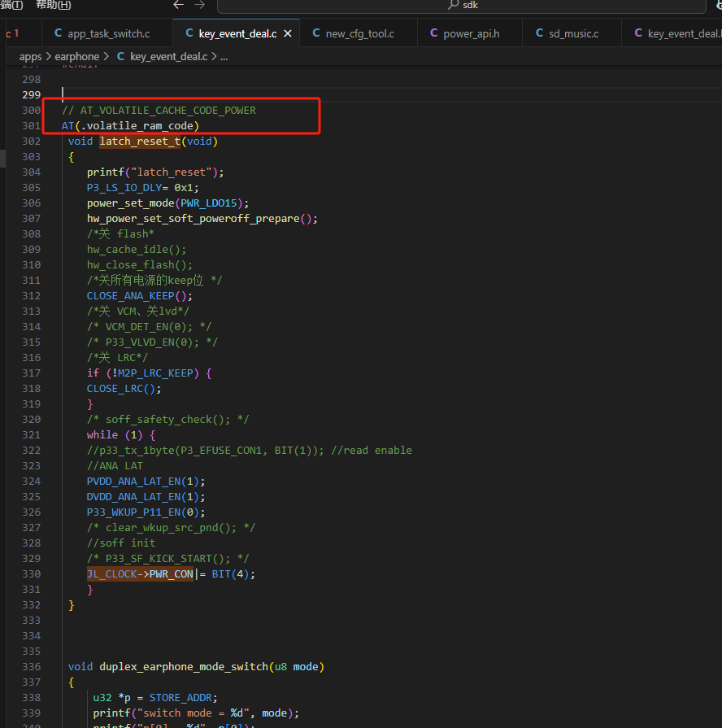Click line number 321 in gutter
This screenshot has width=722, height=728.
point(31,435)
